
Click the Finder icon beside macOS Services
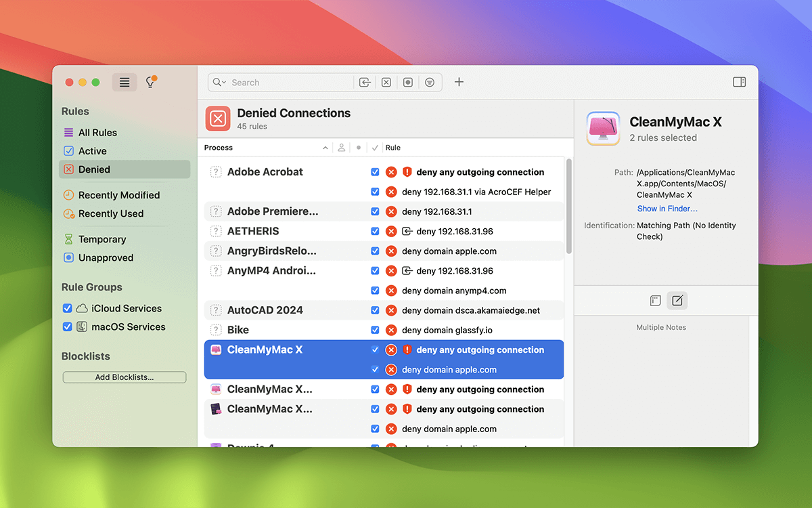point(82,326)
